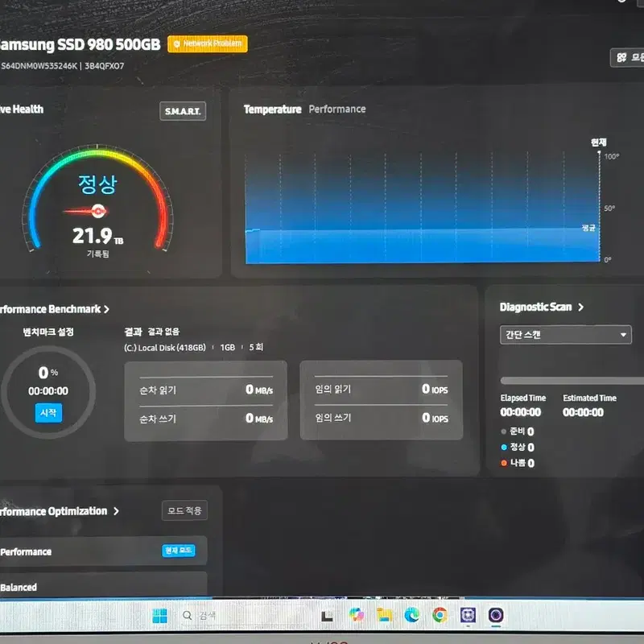The image size is (644, 644).
Task: Click the 벤치마크 설정 label
Action: tap(48, 332)
